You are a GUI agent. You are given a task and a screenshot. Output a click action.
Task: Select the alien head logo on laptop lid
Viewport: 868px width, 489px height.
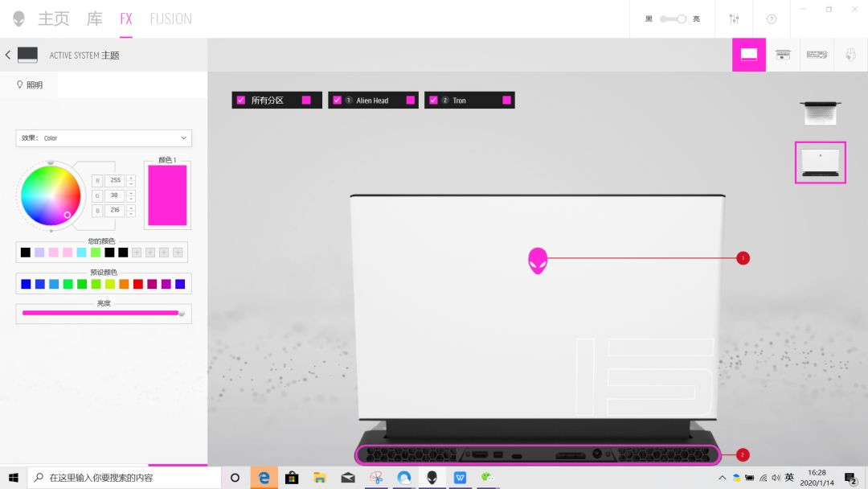(x=538, y=261)
